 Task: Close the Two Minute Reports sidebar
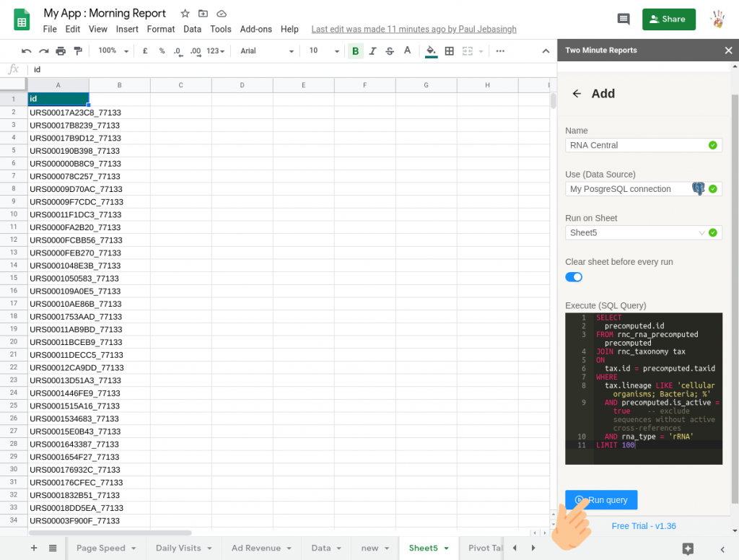point(728,51)
